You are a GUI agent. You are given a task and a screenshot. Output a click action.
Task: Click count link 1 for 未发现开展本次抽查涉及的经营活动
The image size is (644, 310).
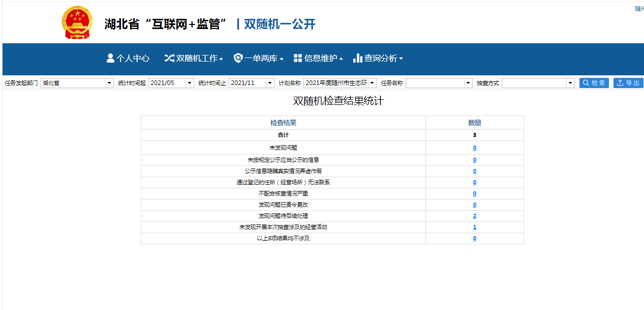pyautogui.click(x=475, y=228)
